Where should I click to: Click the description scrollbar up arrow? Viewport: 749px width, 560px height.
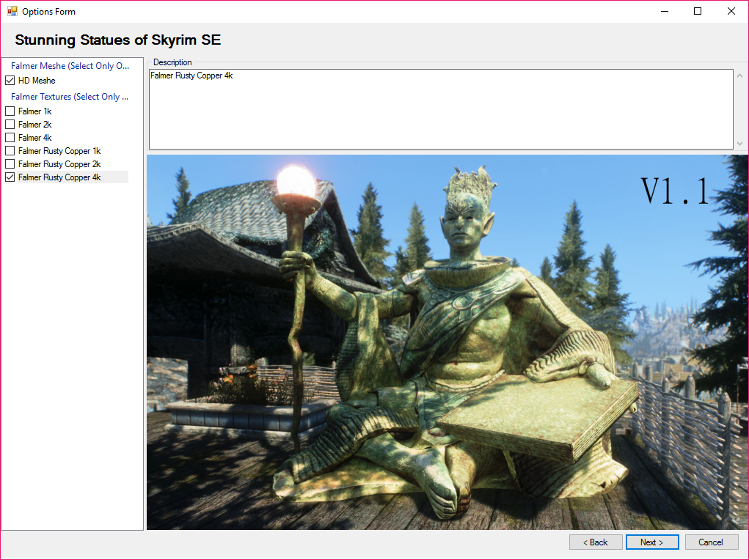click(739, 76)
